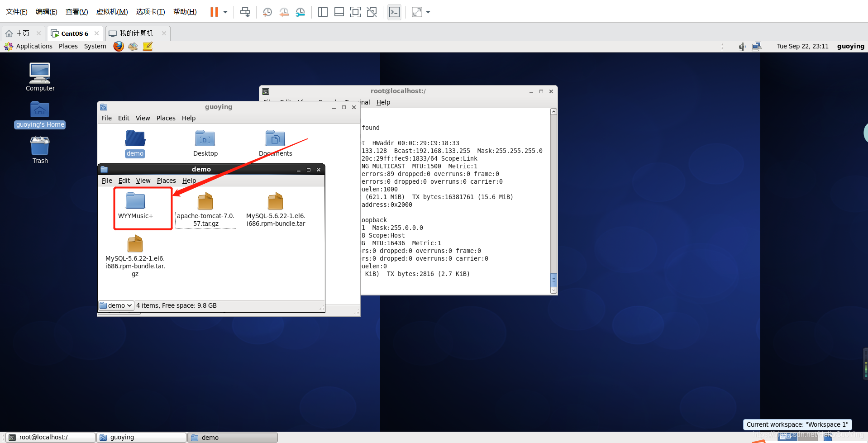This screenshot has width=868, height=443.
Task: Open the System menu in GNOME panel
Action: coord(95,46)
